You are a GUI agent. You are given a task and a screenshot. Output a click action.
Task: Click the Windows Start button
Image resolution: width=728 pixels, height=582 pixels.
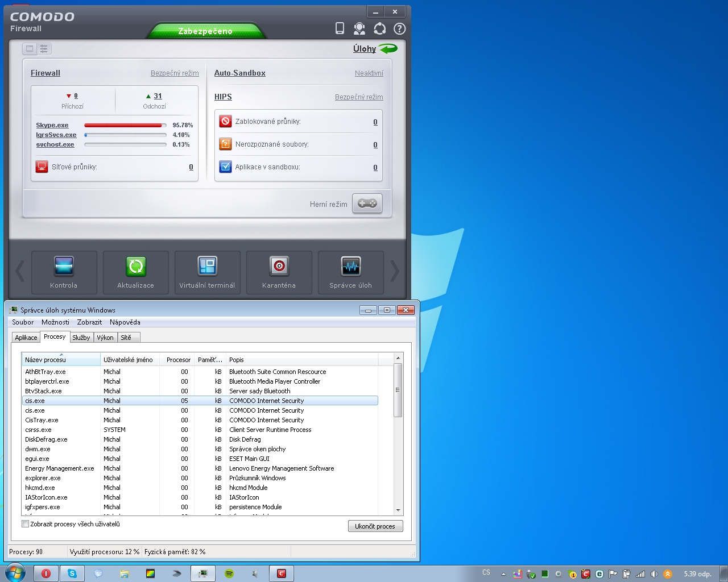coord(15,573)
